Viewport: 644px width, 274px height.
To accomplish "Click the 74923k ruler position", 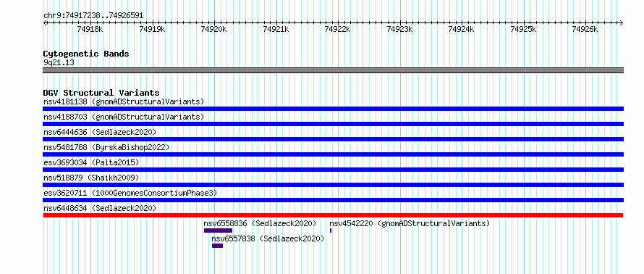I will coord(400,29).
